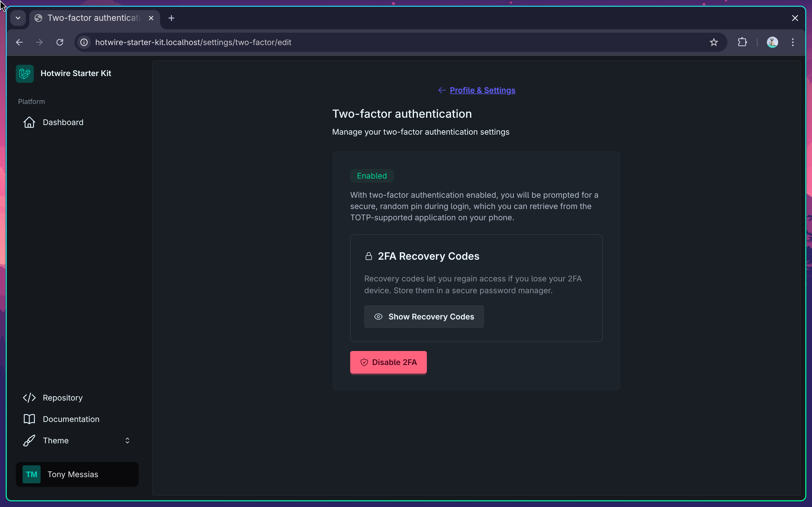Bookmark this page with star icon
Image resolution: width=812 pixels, height=507 pixels.
(714, 42)
